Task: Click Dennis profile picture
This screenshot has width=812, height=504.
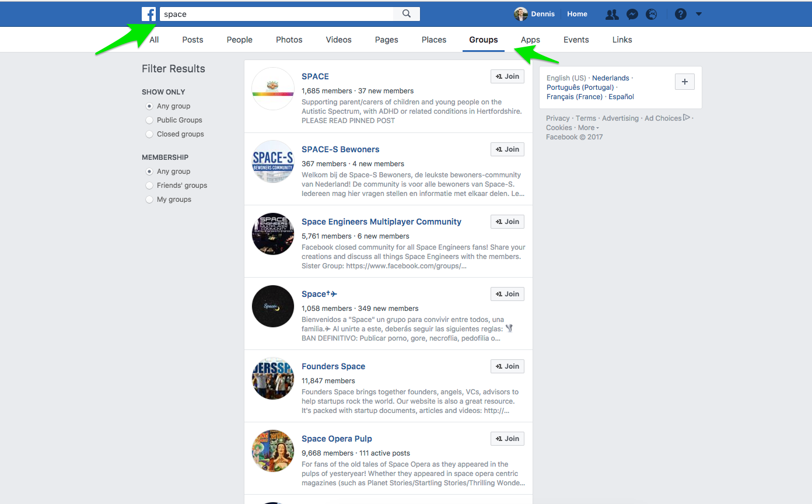Action: [x=521, y=14]
